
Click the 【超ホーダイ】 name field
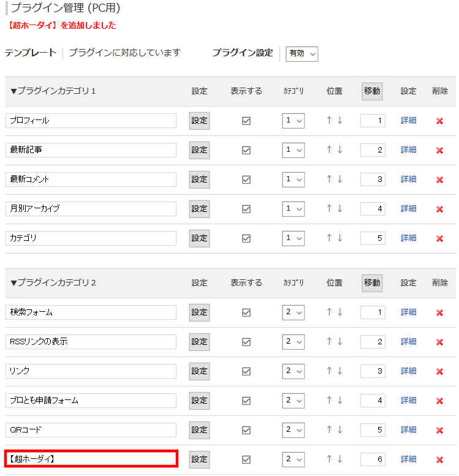[x=91, y=459]
